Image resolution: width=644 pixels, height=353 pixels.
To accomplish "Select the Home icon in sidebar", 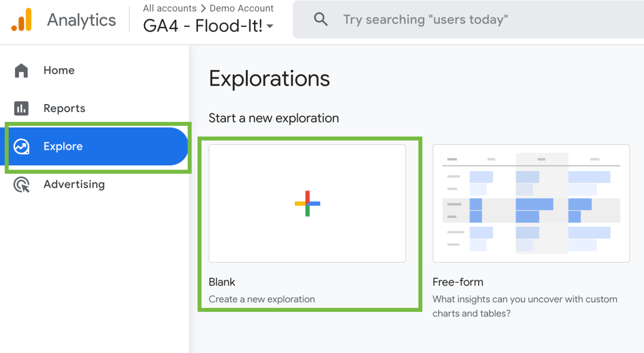I will coord(21,71).
